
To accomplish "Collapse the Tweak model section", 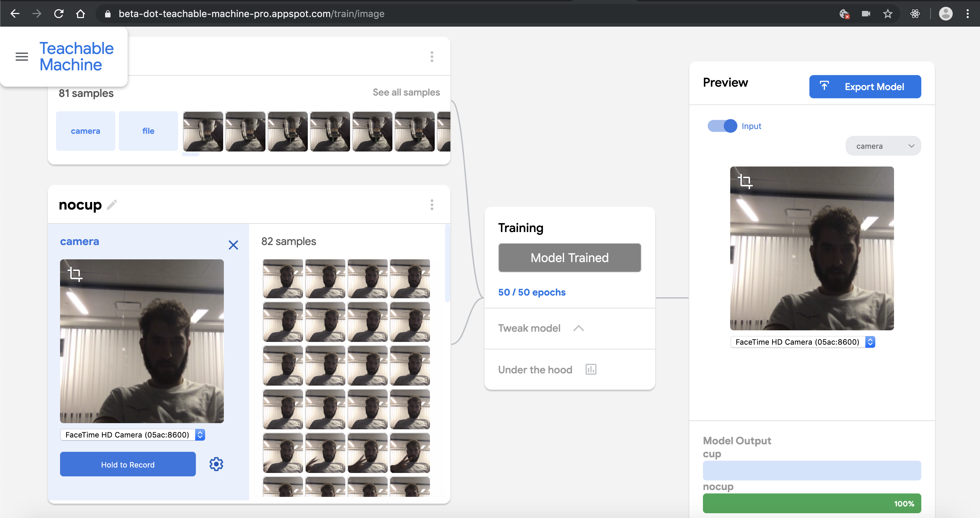I will [x=578, y=328].
